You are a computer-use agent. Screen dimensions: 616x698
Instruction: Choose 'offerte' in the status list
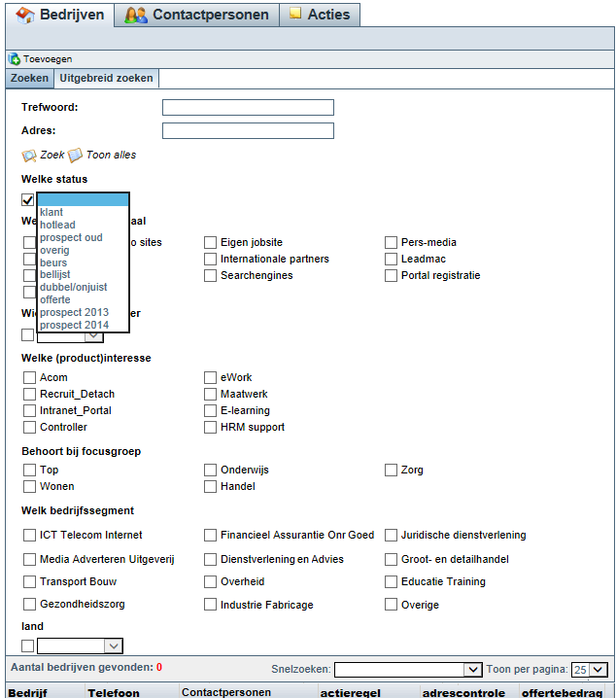click(84, 299)
